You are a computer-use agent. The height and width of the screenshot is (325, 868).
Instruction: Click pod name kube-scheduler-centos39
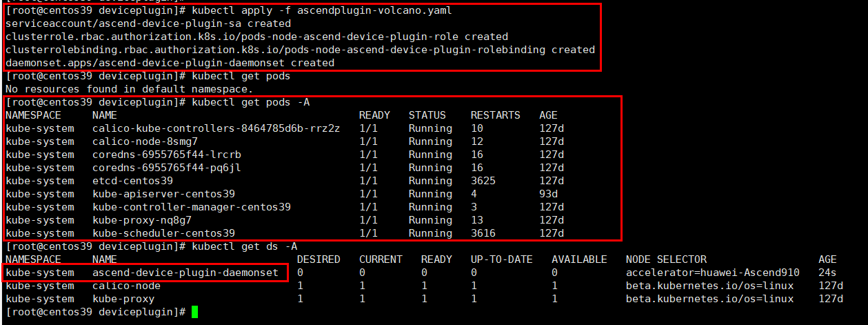tap(163, 233)
